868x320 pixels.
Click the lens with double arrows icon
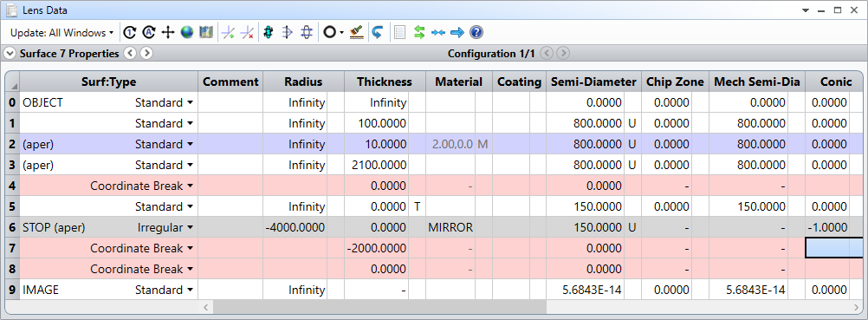click(306, 33)
